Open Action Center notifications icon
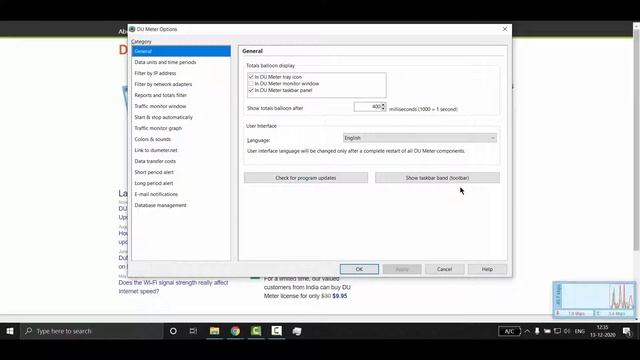 pos(627,331)
